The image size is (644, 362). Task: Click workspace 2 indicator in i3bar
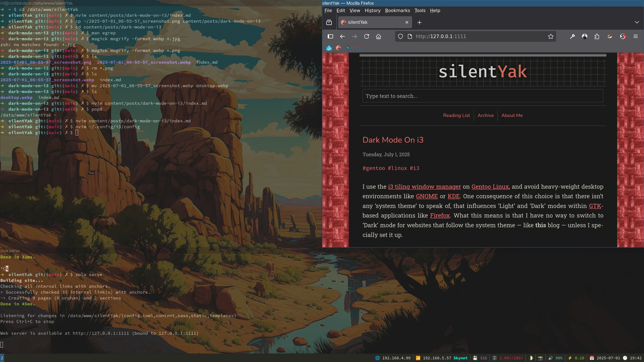tap(2, 358)
